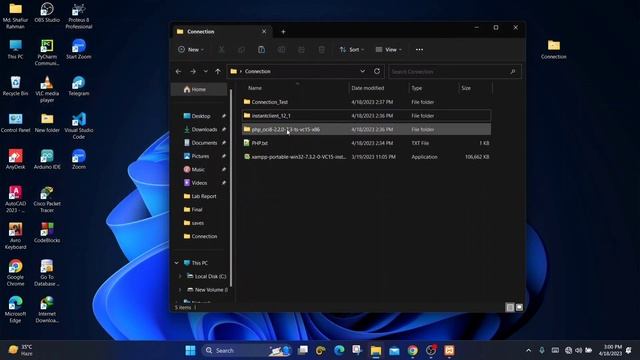Viewport: 640px width, 360px height.
Task: Select the Connection_Test folder
Action: click(366, 102)
